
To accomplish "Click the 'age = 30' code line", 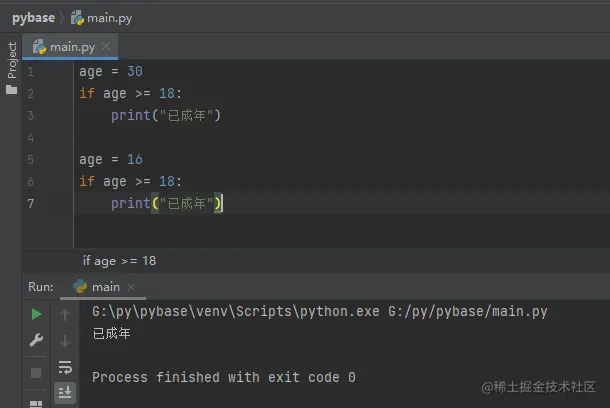I will [111, 72].
